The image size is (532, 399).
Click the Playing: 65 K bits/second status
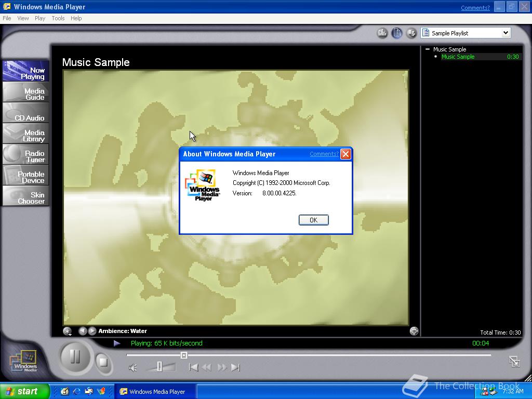point(167,343)
